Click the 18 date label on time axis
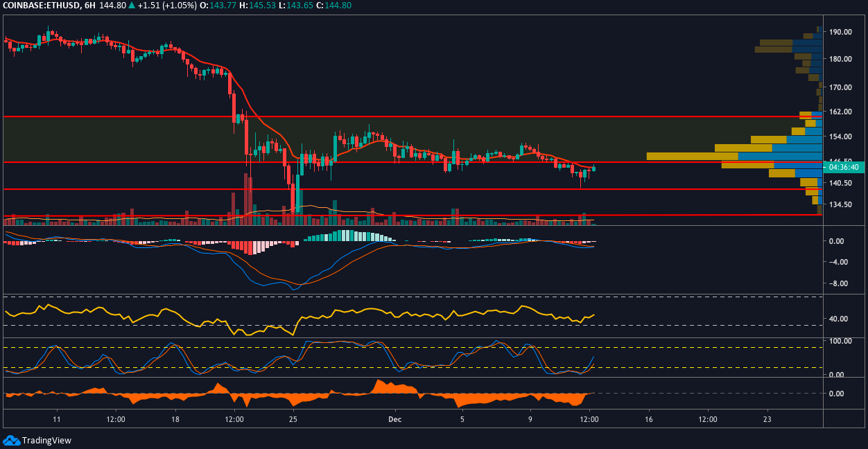 coord(175,419)
